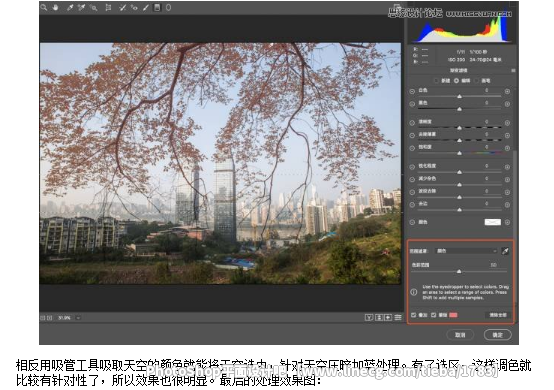Click the 去除薄雾 slider handle
Image resolution: width=554 pixels, height=390 pixels.
(x=459, y=140)
